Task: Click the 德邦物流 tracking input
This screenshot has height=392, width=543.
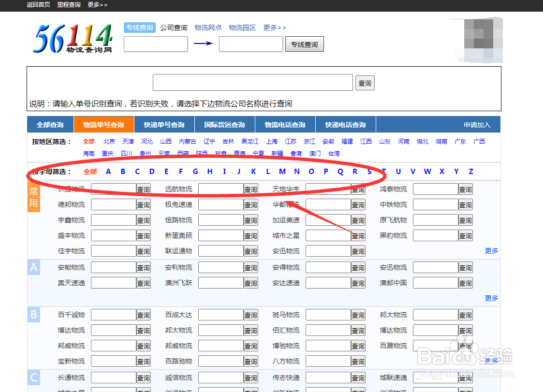Action: (114, 204)
